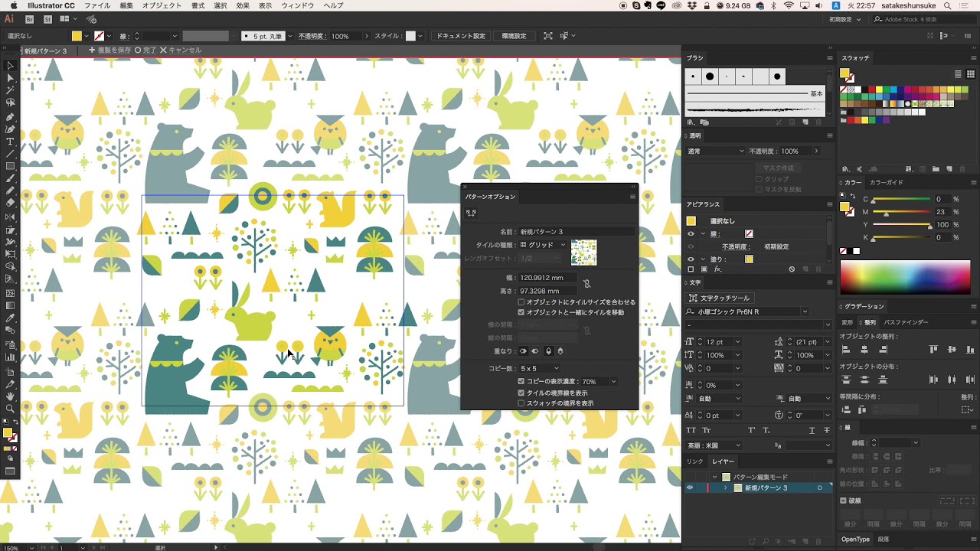980x551 pixels.
Task: Switch to the リンク tab
Action: [x=694, y=461]
